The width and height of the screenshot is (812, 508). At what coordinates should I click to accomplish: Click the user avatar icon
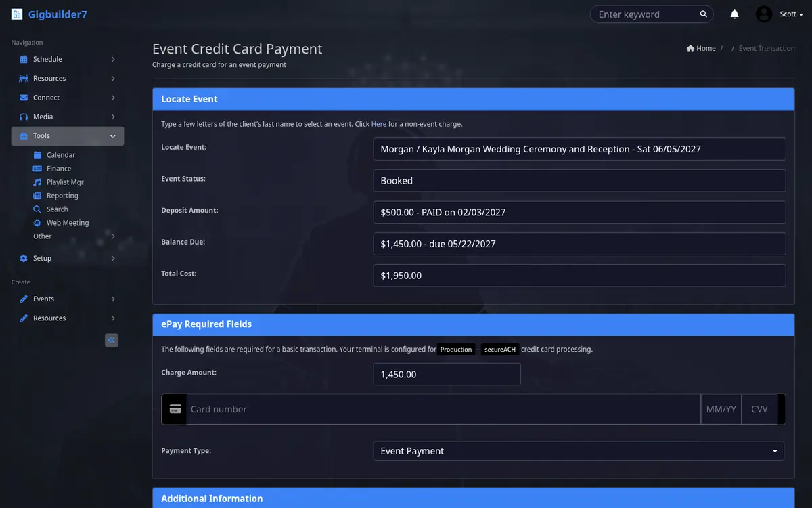pyautogui.click(x=764, y=14)
